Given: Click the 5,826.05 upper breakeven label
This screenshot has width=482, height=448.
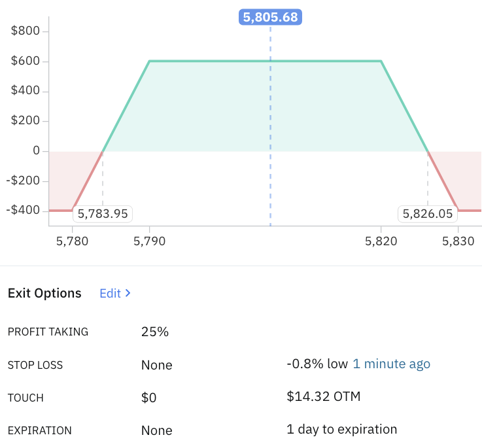Looking at the screenshot, I should pos(428,214).
